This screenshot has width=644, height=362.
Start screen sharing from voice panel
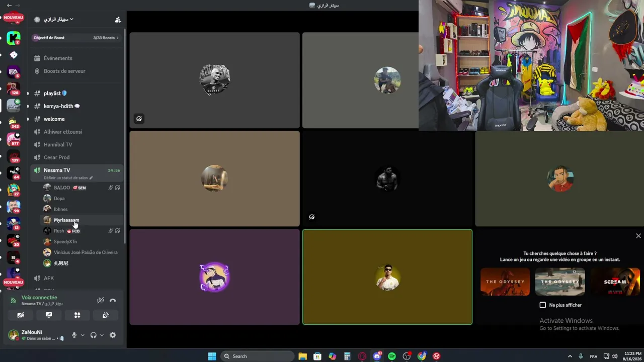pyautogui.click(x=49, y=315)
